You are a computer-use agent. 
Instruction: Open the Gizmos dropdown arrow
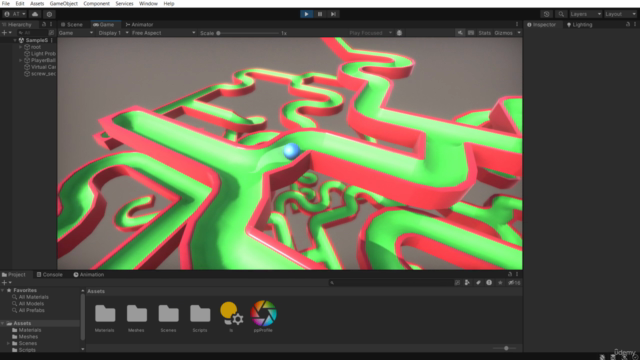[x=519, y=33]
